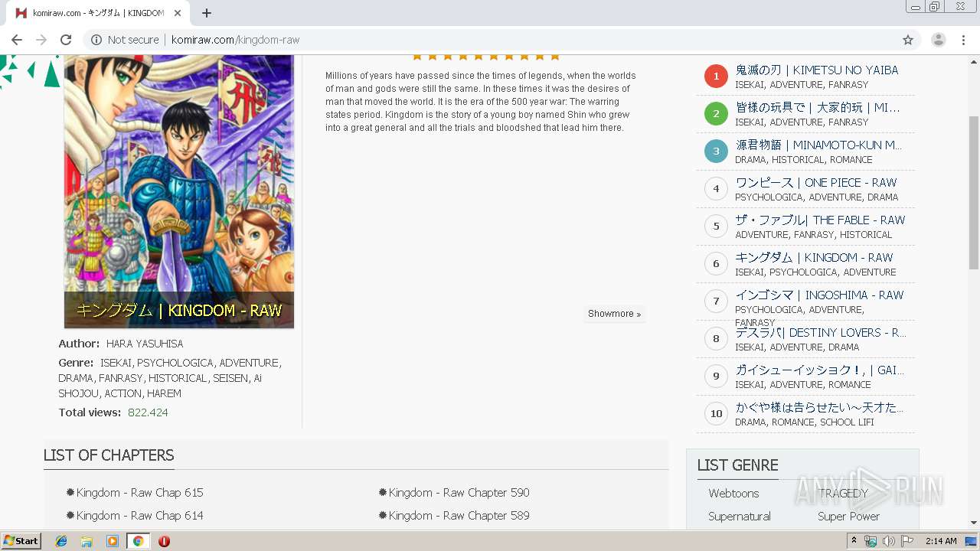Open the Windows Start menu
980x551 pixels.
(21, 541)
